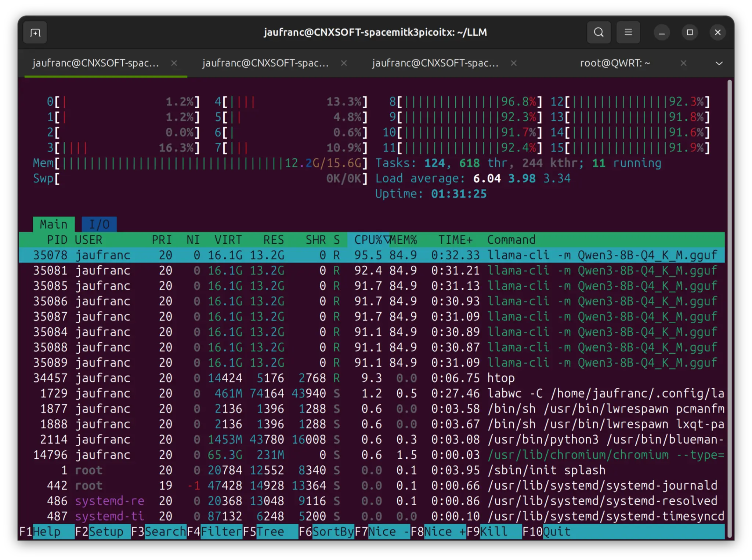Click F4 Filter in the footer
752x560 pixels.
215,531
